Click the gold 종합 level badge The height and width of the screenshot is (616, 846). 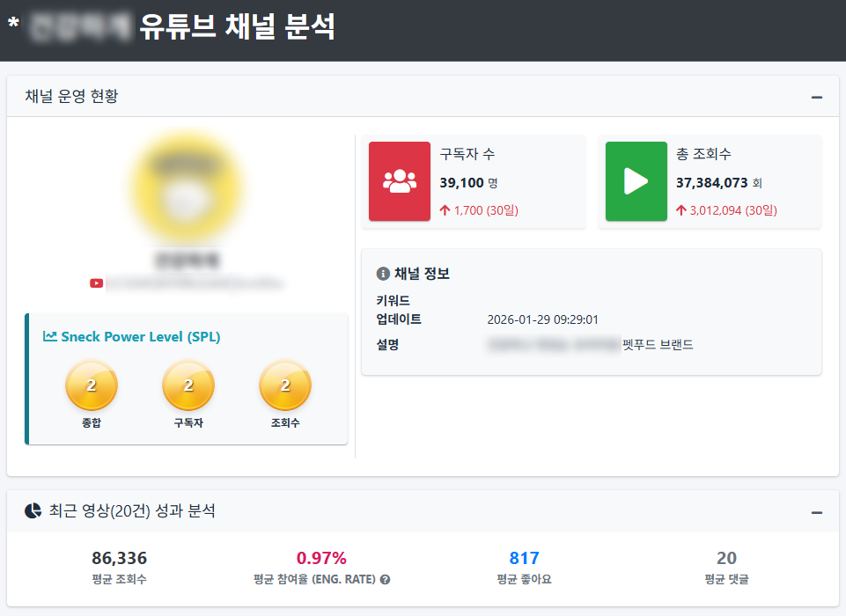click(x=92, y=385)
